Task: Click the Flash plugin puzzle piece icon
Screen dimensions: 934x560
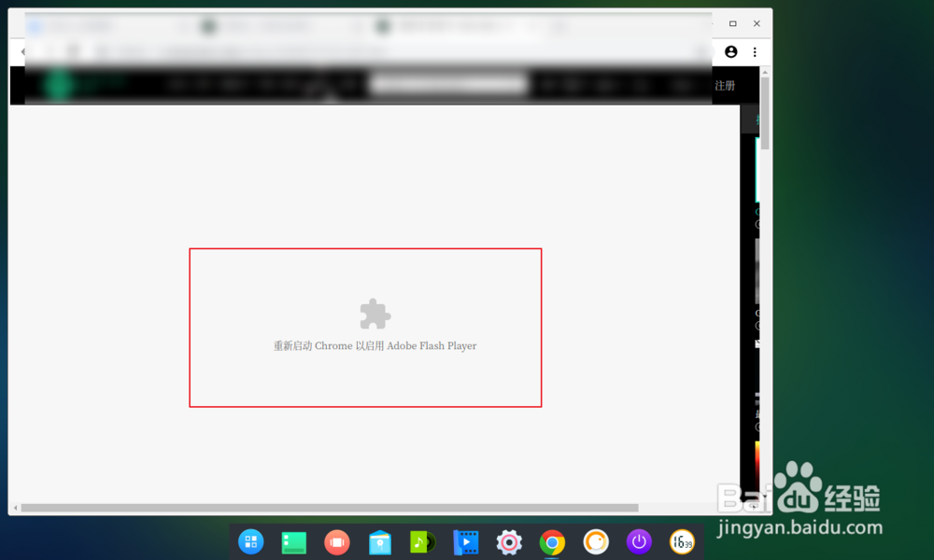Action: [x=375, y=314]
